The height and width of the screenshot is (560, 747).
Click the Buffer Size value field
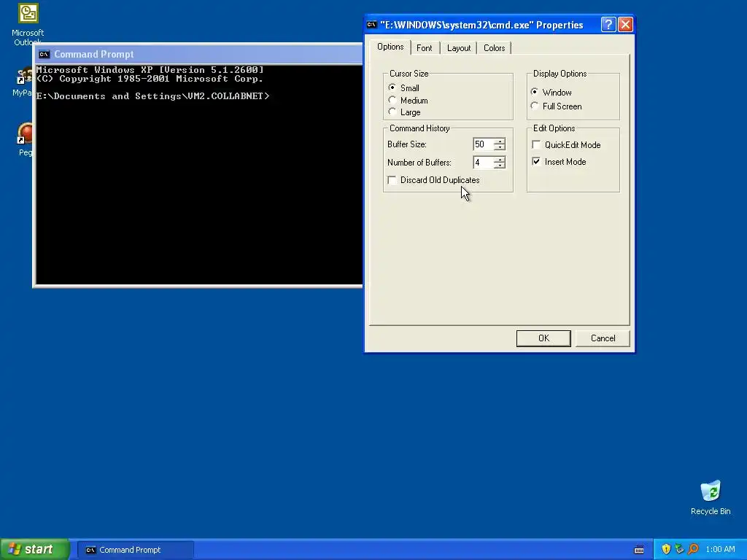(483, 144)
